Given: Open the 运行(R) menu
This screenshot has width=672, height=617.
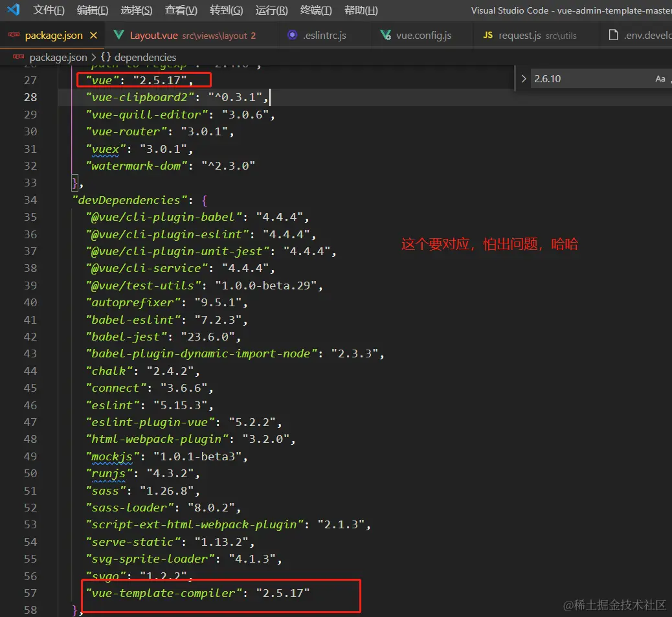Looking at the screenshot, I should coord(272,10).
